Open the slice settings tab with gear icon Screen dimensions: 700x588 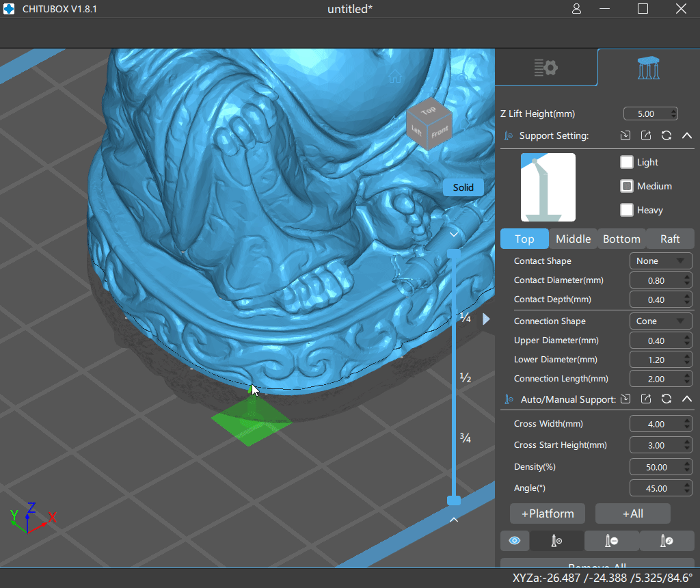[546, 68]
